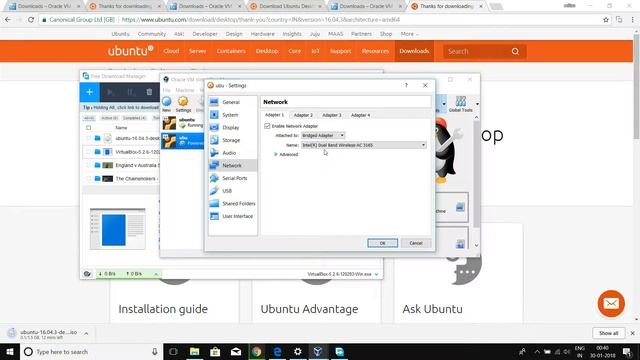Image resolution: width=640 pixels, height=360 pixels.
Task: Open More menu in Ubuntu top links
Action: tap(409, 34)
